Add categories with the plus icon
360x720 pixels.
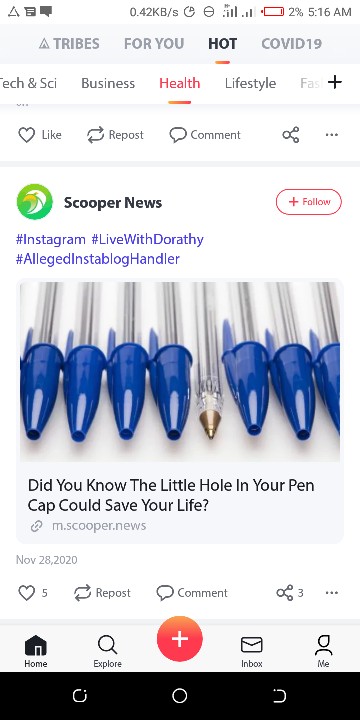tap(335, 82)
